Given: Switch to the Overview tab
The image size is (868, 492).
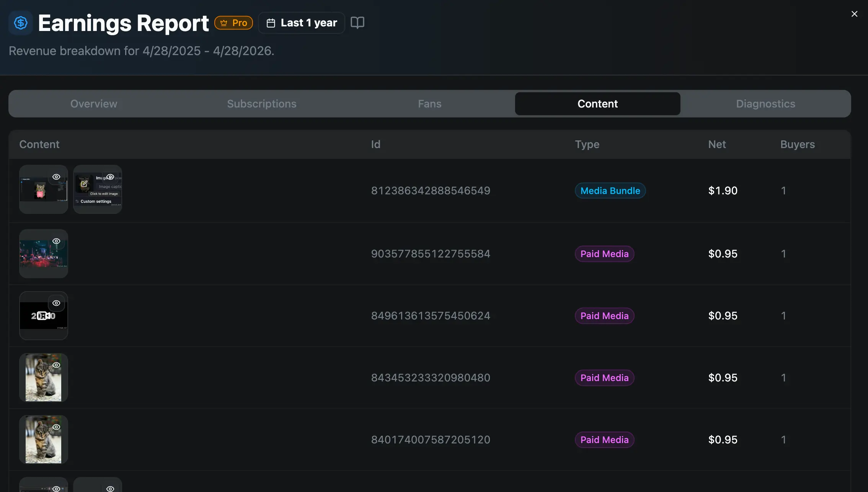Looking at the screenshot, I should (94, 104).
